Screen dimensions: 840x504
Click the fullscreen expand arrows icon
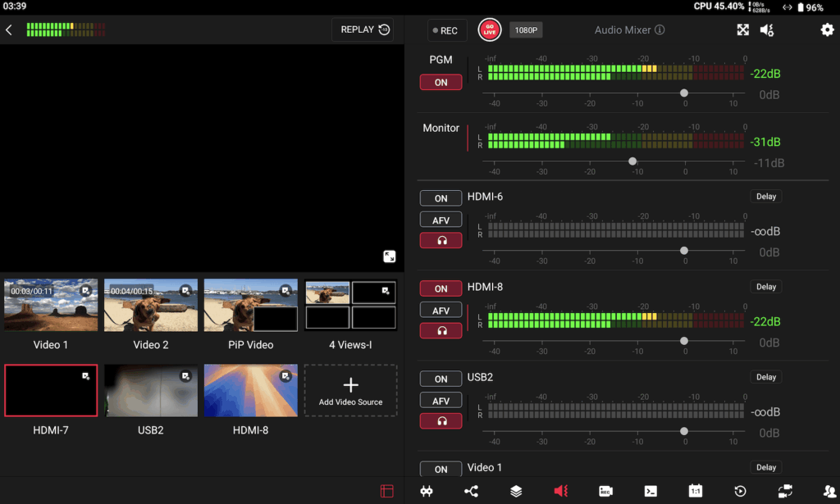(742, 30)
